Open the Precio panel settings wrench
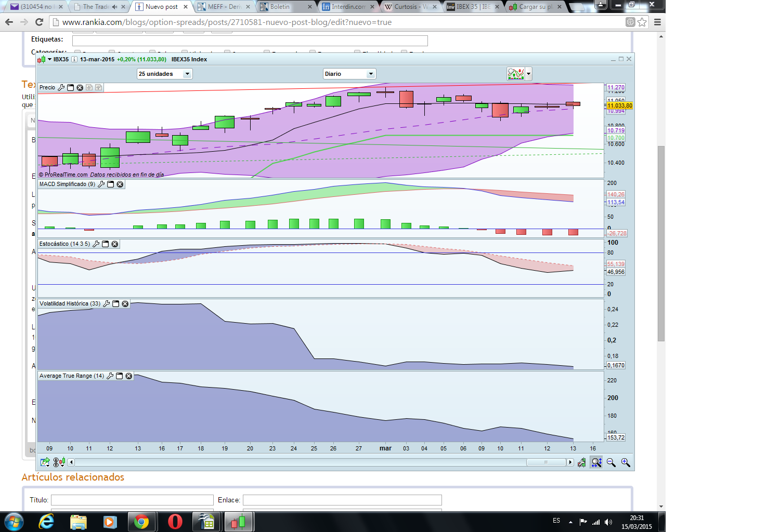The image size is (780, 532). click(61, 87)
